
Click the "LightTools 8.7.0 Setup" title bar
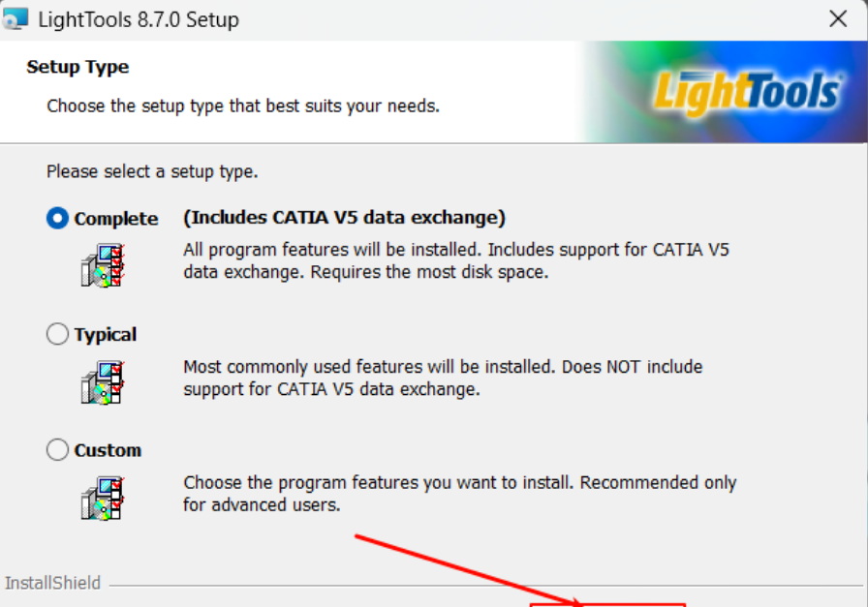tap(139, 19)
